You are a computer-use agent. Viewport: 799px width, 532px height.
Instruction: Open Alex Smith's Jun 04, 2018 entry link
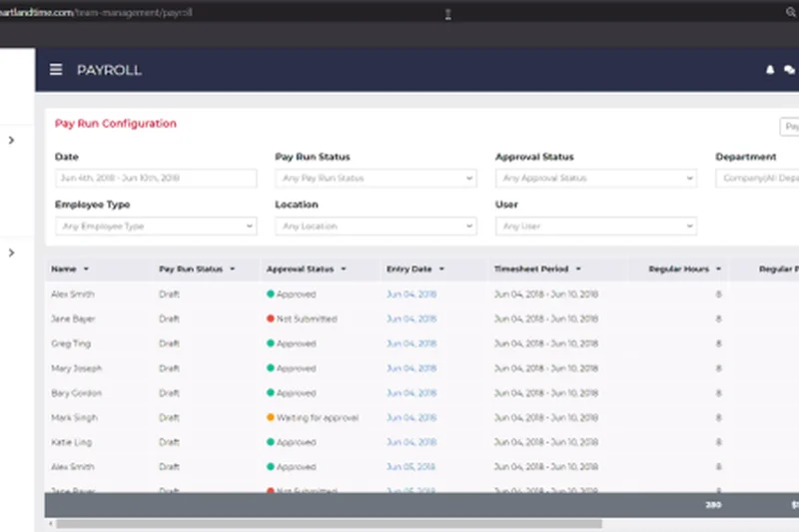point(411,294)
